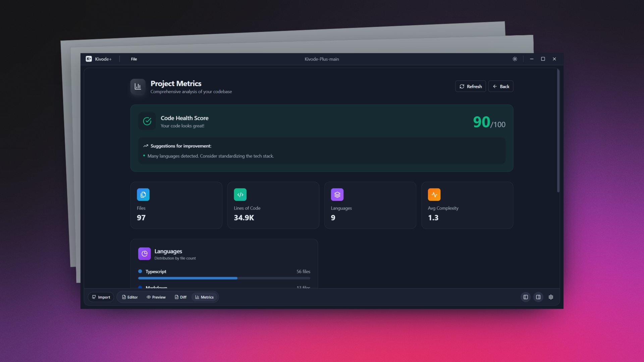Open the Preview view
Viewport: 644px width, 362px height.
click(156, 297)
